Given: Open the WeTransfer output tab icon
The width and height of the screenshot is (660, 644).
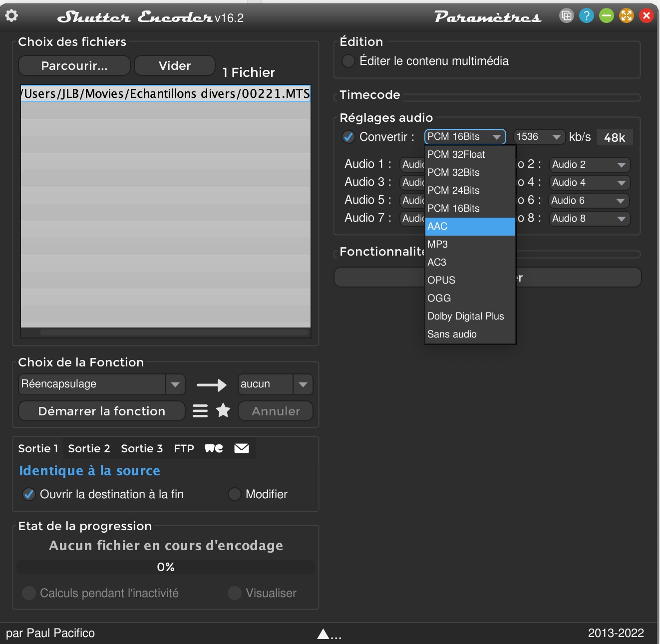Looking at the screenshot, I should coord(214,448).
